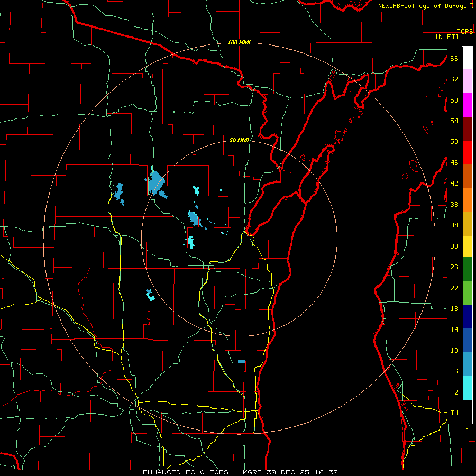476x476 pixels.
Task: Click the "18" legend value
Action: [x=454, y=309]
